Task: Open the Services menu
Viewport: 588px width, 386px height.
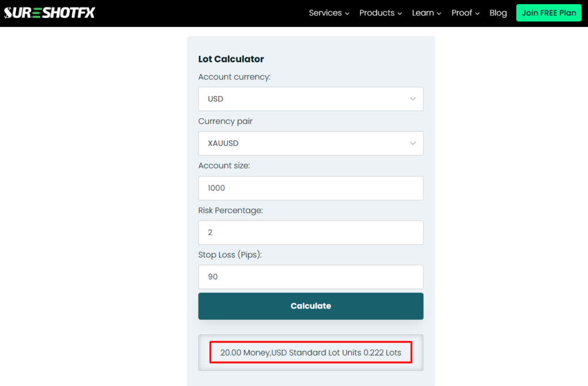Action: click(x=325, y=13)
